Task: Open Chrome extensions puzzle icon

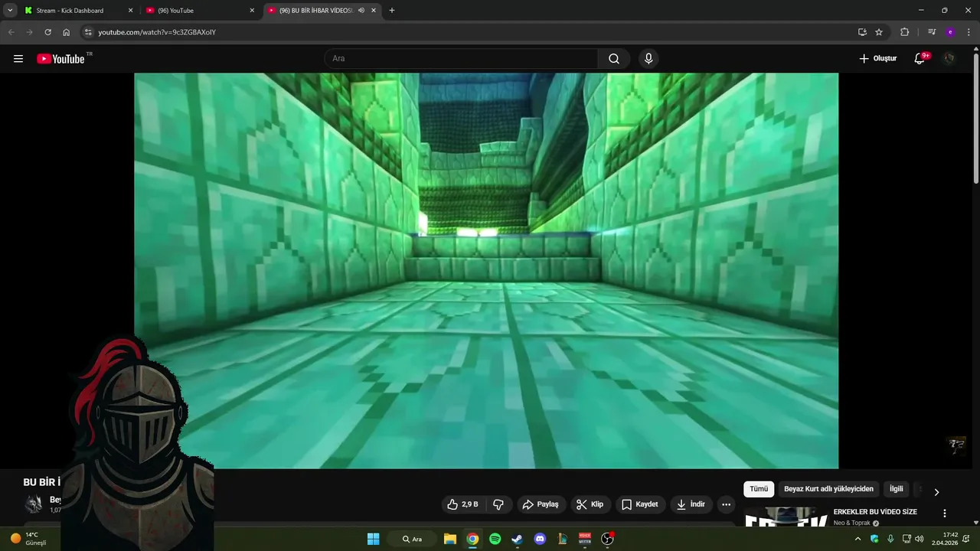Action: coord(905,32)
